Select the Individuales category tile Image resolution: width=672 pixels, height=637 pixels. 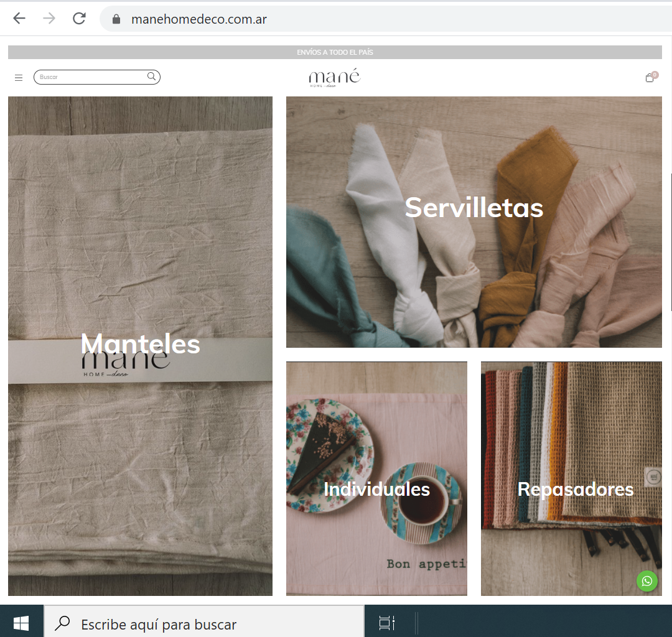pyautogui.click(x=376, y=489)
